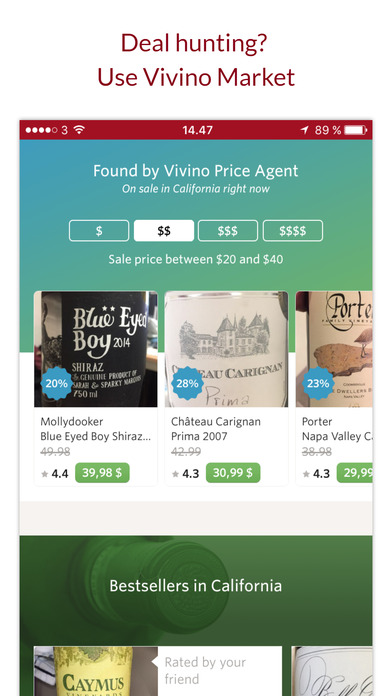
Task: Open the Blue Eyed Boy Shiraz bottle photo
Action: [x=95, y=349]
